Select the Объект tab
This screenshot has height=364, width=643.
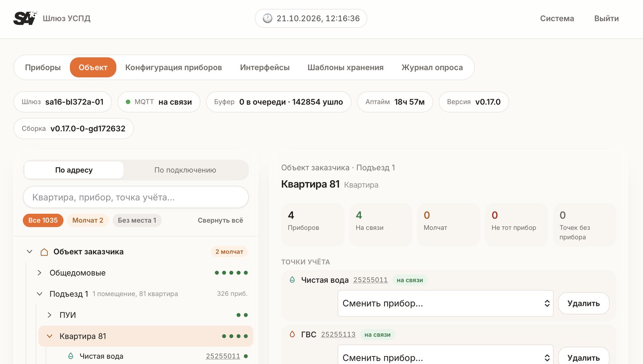pyautogui.click(x=93, y=67)
